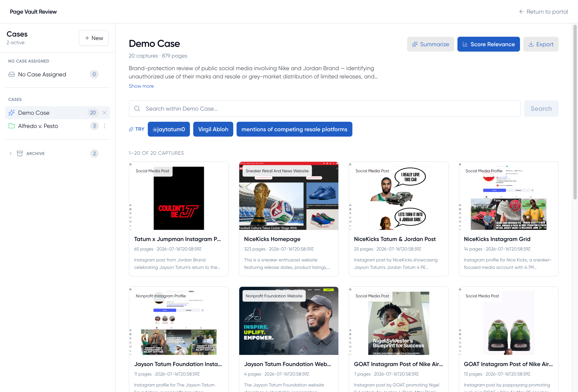Viewport: 578px width, 392px height.
Task: Click the download icon on Export button
Action: point(531,44)
